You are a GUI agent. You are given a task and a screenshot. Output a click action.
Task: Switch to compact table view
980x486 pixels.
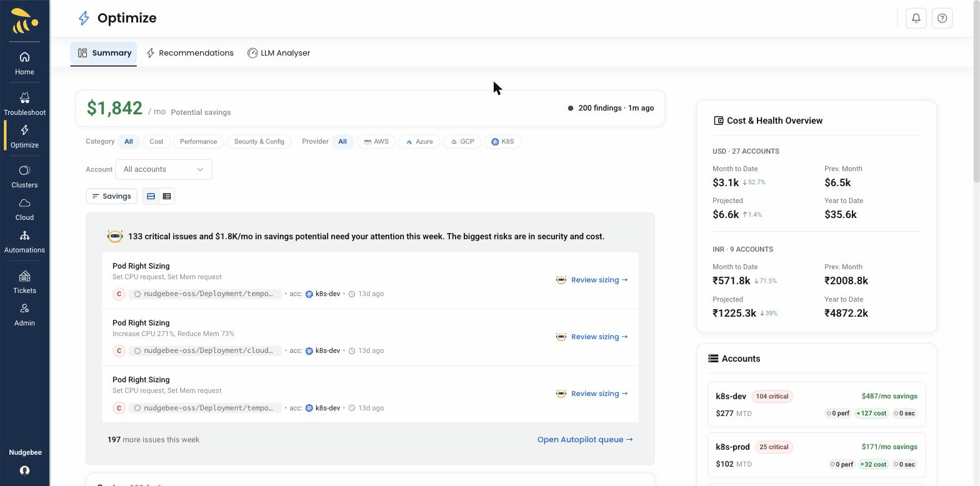(x=167, y=196)
